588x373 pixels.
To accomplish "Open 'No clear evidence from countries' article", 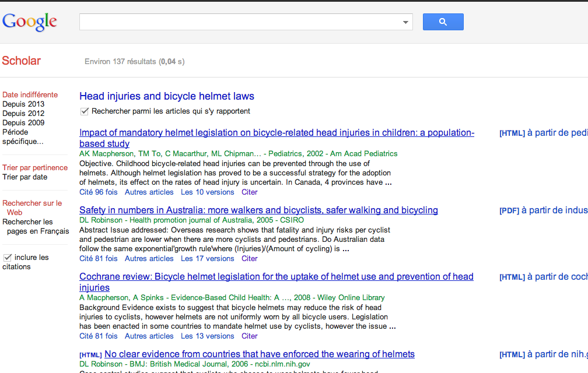I will pyautogui.click(x=260, y=354).
